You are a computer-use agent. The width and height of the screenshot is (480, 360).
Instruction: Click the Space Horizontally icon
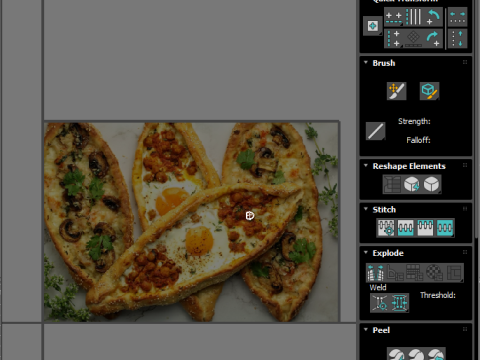point(457,17)
